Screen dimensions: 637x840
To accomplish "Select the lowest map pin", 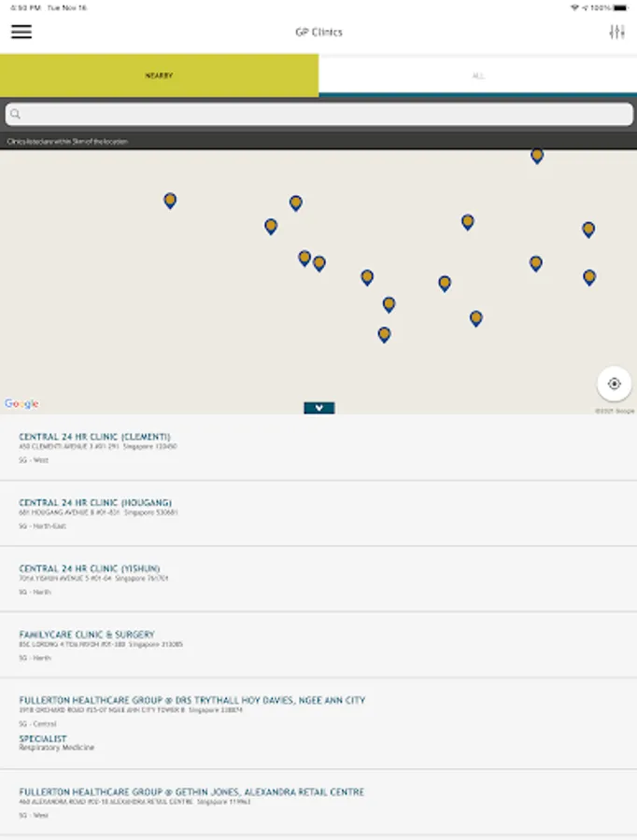I will coord(384,335).
